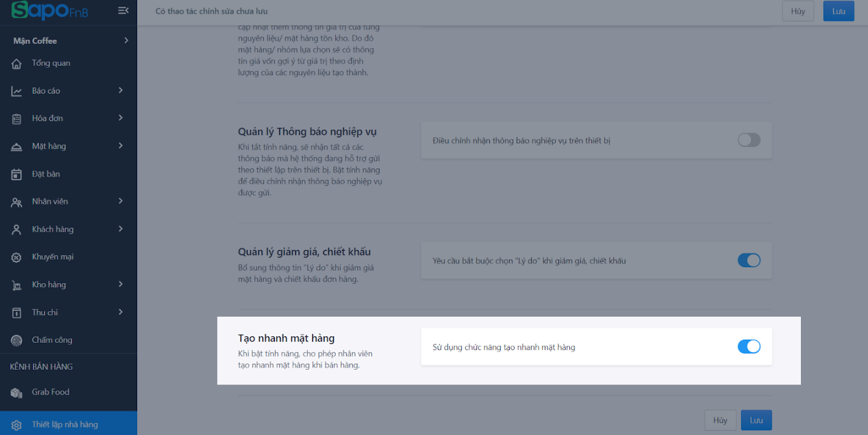868x435 pixels.
Task: Open the Khách hàng menu item
Action: coord(68,229)
